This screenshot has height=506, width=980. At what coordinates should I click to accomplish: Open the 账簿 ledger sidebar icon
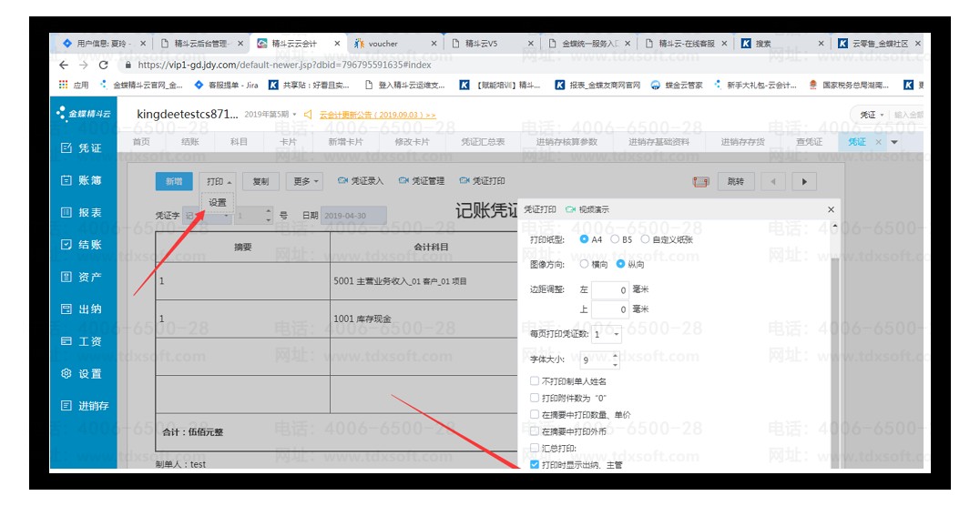(x=82, y=181)
